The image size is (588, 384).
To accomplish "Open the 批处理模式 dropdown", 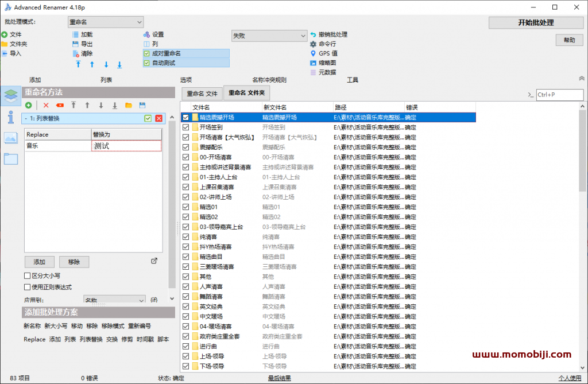I will pos(105,22).
